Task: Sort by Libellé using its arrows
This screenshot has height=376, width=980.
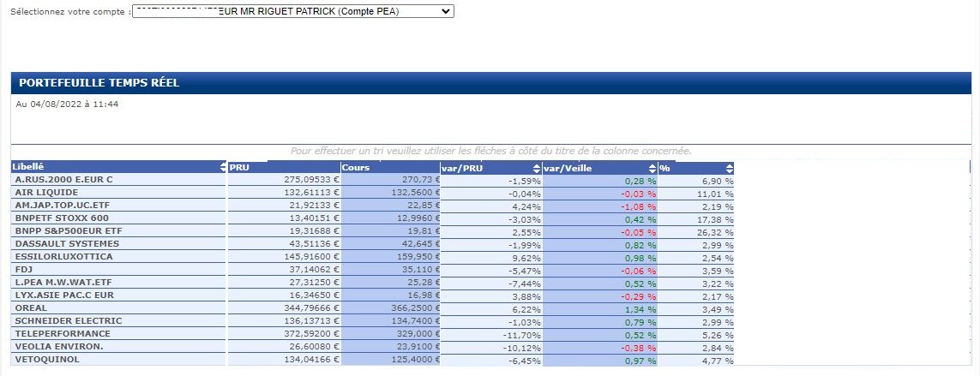Action: coord(223,167)
